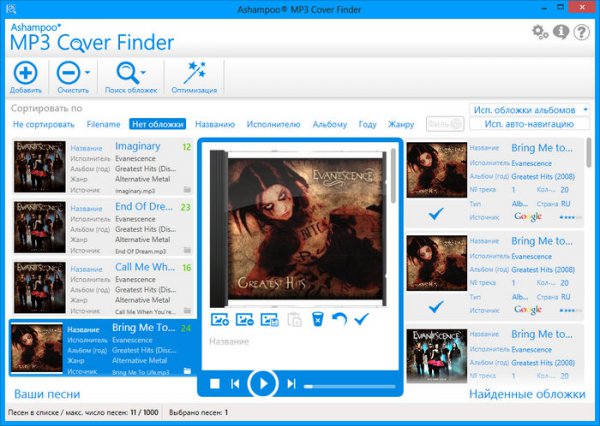600x426 pixels.
Task: Click the Google source logo in the first result
Action: point(528,217)
